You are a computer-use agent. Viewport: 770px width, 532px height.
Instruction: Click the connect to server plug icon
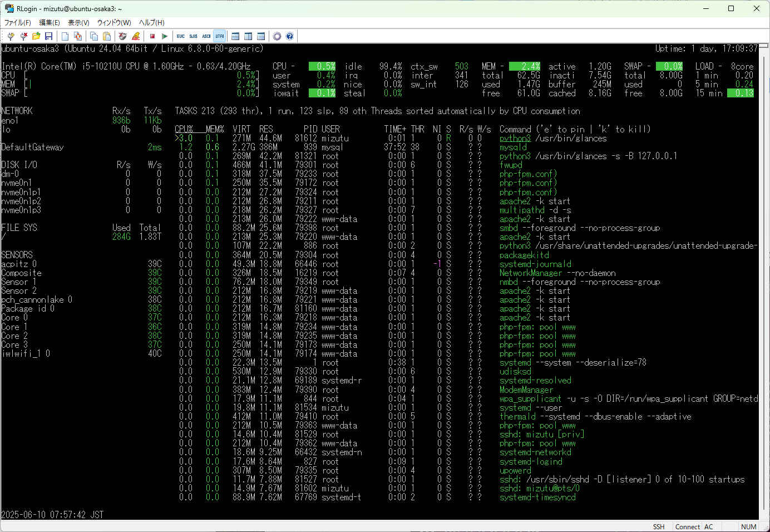pos(11,36)
